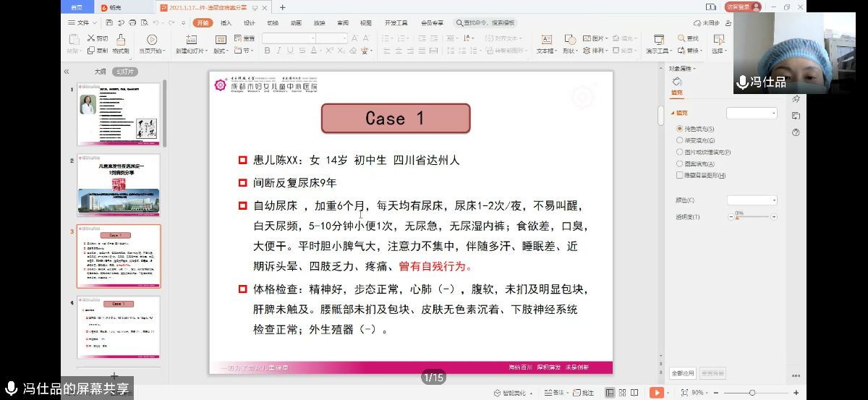Image resolution: width=868 pixels, height=400 pixels.
Task: Click the Apply to All (全部应用) button
Action: (682, 373)
